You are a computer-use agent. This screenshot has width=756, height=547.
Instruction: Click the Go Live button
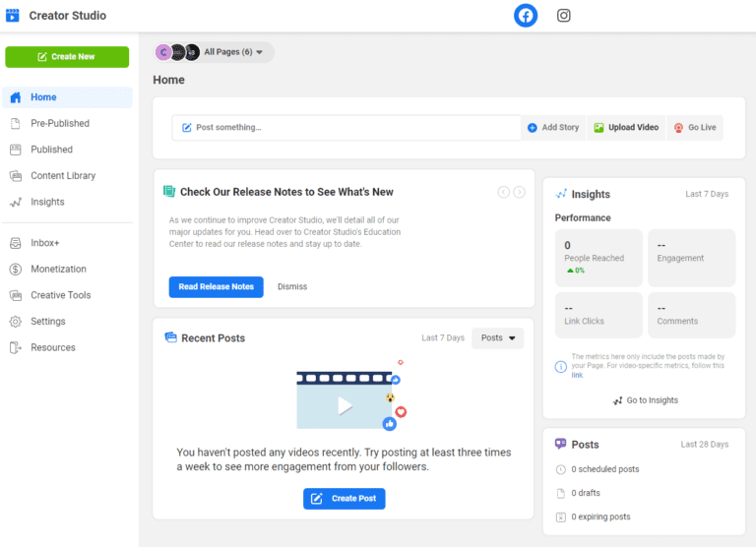(x=694, y=128)
